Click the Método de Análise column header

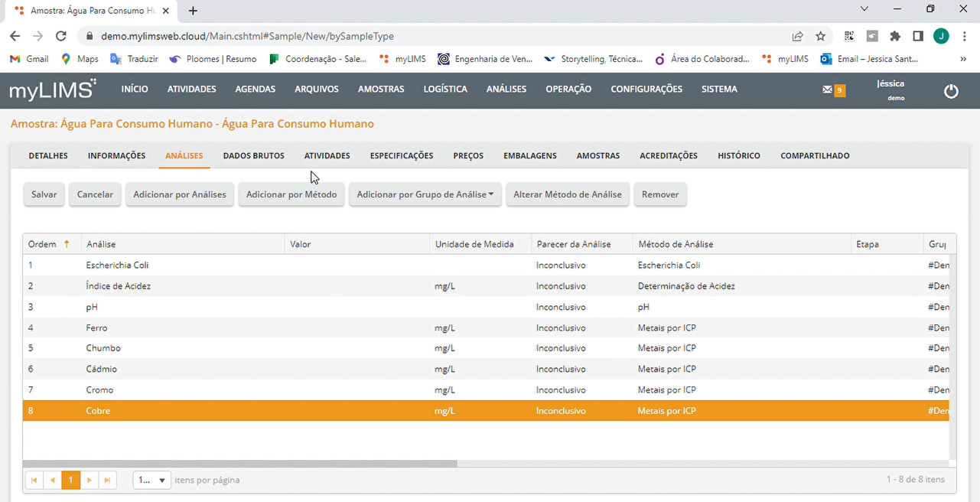click(741, 244)
